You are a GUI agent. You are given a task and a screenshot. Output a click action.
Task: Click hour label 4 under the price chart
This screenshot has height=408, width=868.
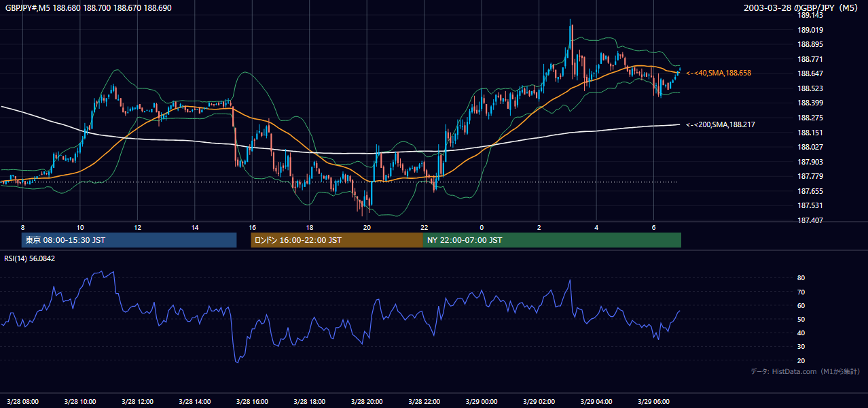(596, 227)
